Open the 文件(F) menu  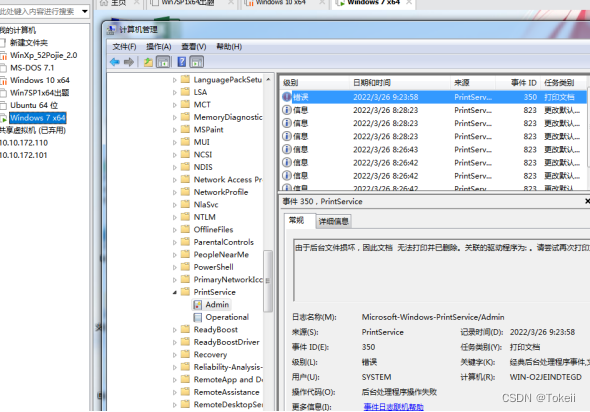point(124,47)
